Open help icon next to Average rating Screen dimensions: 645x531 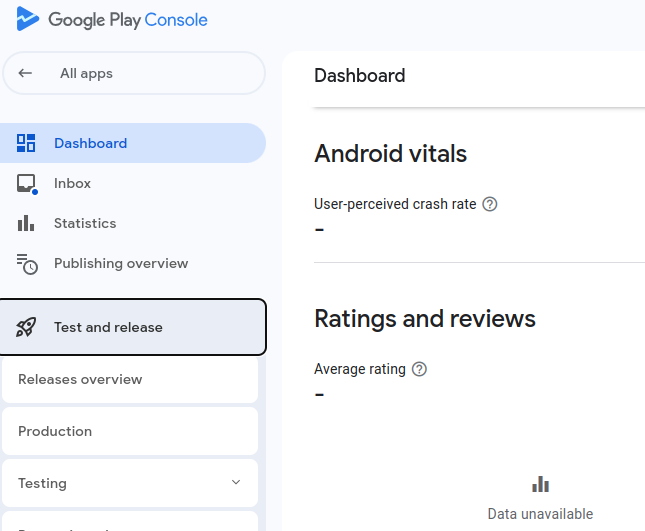tap(419, 369)
